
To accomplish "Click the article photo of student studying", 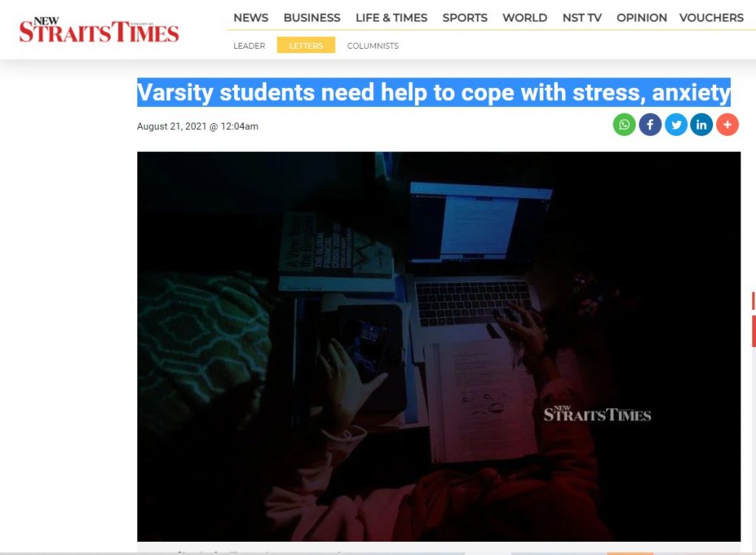I will coord(439,346).
